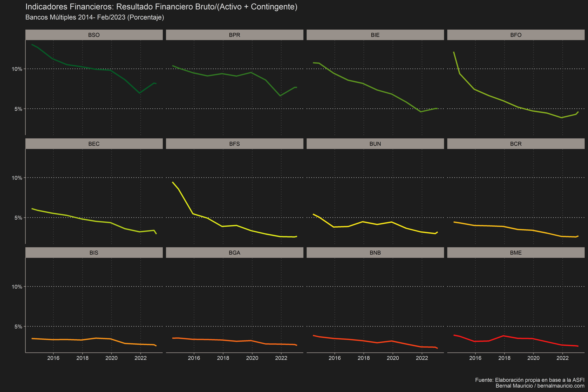
Task: Click the BFS panel header
Action: pos(235,144)
